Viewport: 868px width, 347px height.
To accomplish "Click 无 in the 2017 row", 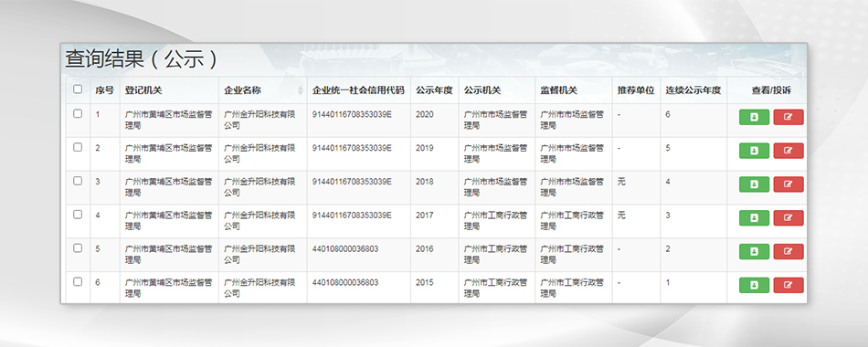I will [621, 216].
